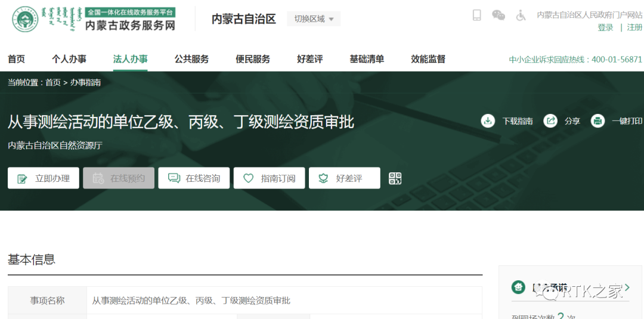Screen dimensions: 644x319
Task: Click the 注册 register link
Action: [634, 27]
